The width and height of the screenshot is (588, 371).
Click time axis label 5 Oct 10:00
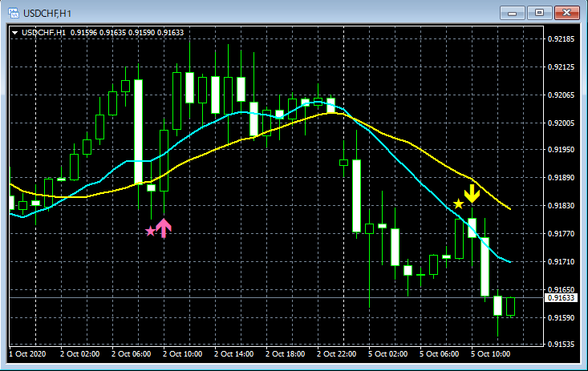tap(491, 353)
